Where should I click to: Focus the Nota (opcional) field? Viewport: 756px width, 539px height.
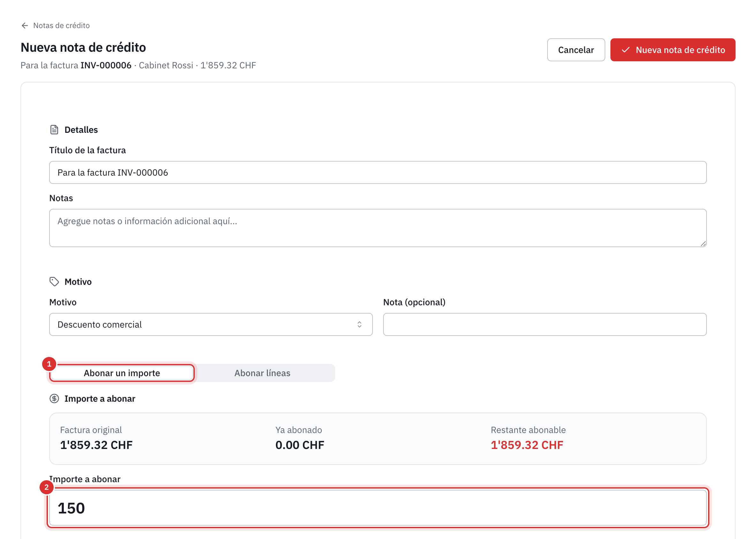coord(545,325)
